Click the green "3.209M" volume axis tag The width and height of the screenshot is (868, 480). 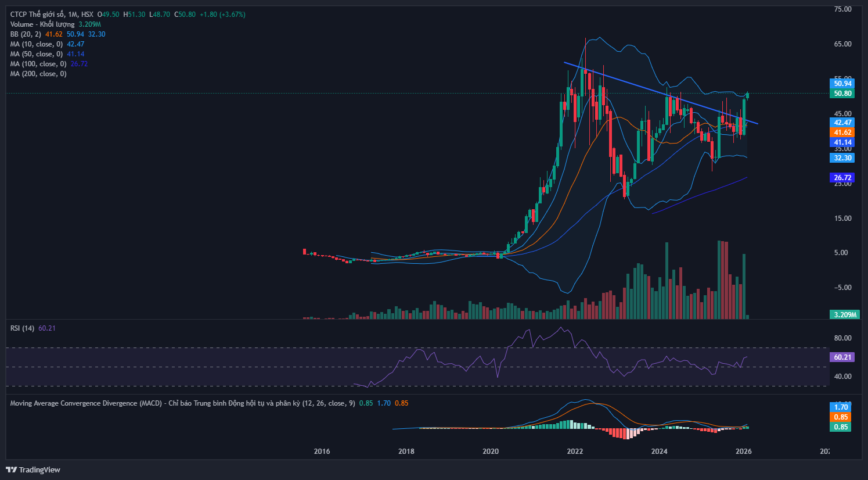click(x=845, y=315)
